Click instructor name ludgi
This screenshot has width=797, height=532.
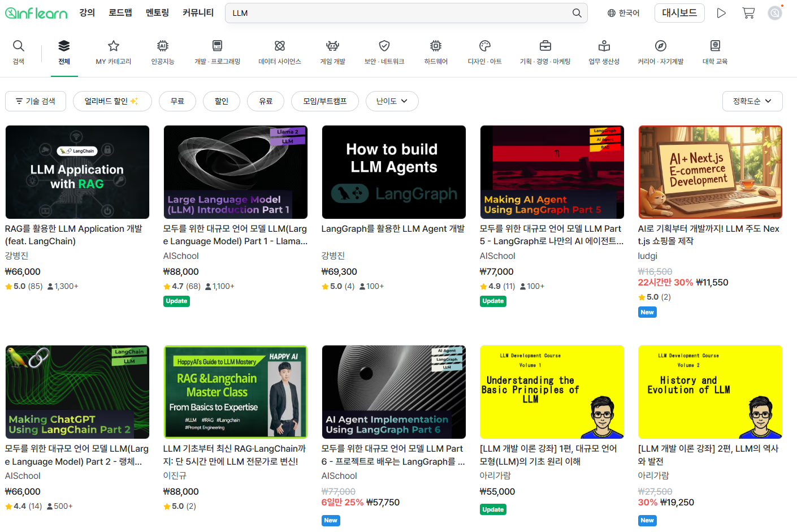648,256
